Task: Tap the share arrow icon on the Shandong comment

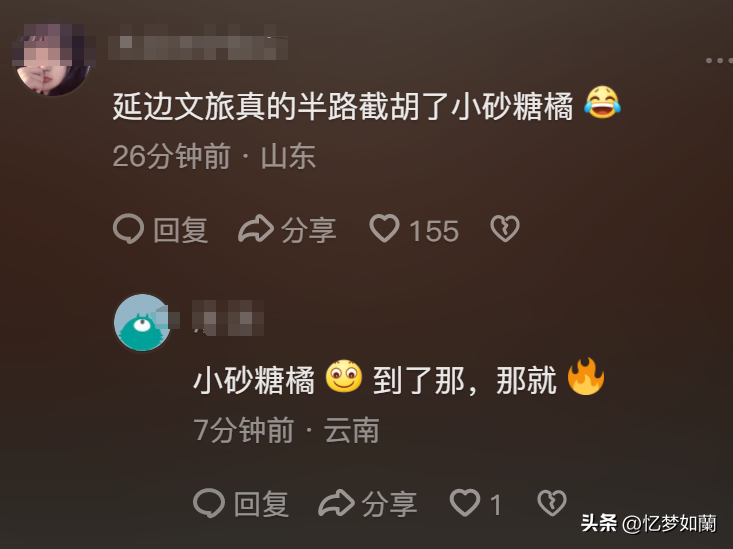Action: click(256, 229)
